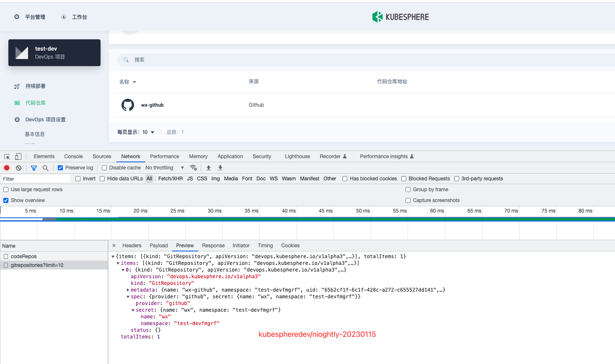Check Hide data URLs
Image resolution: width=615 pixels, height=364 pixels.
pos(102,179)
